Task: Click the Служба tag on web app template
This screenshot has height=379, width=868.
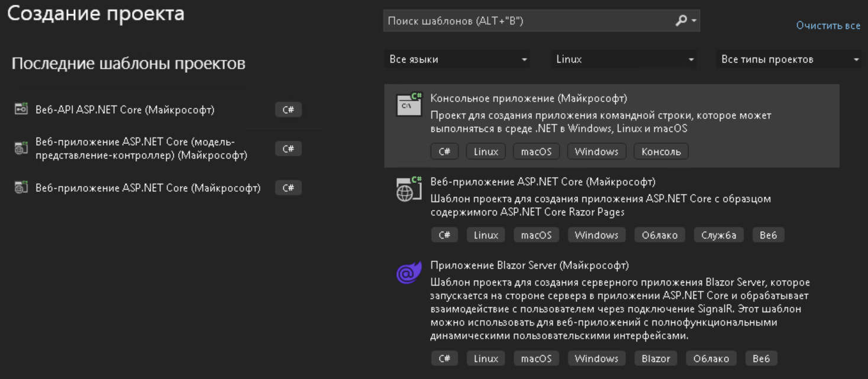Action: (718, 235)
